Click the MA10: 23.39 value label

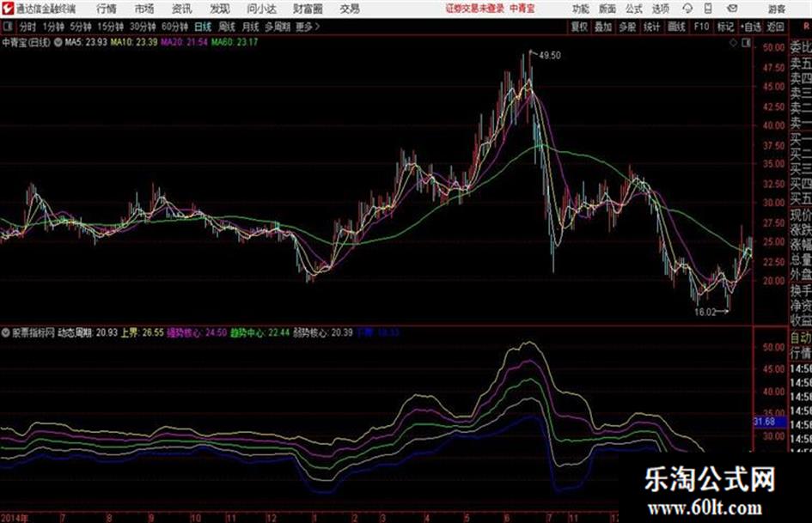(x=133, y=42)
